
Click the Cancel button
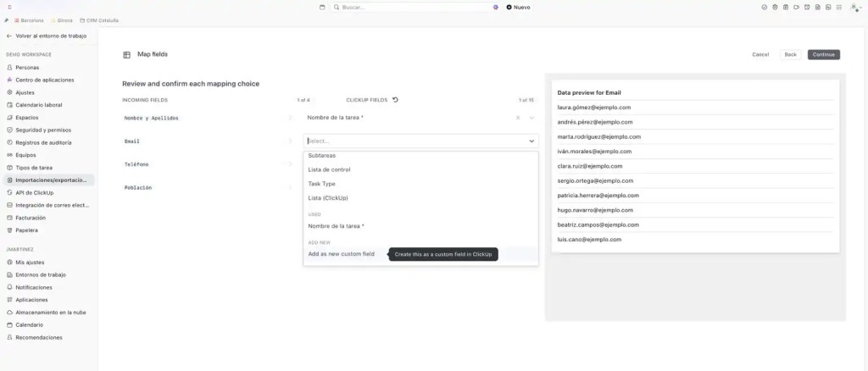pos(760,54)
